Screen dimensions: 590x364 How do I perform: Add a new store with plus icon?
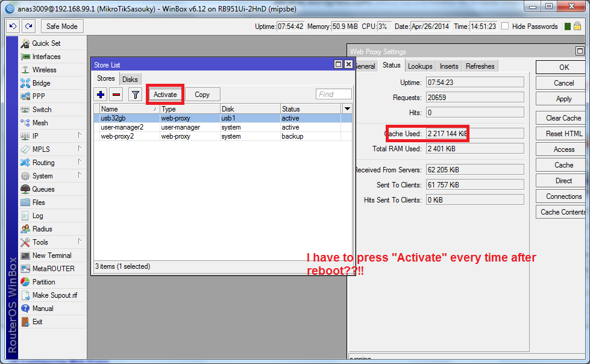coord(101,95)
